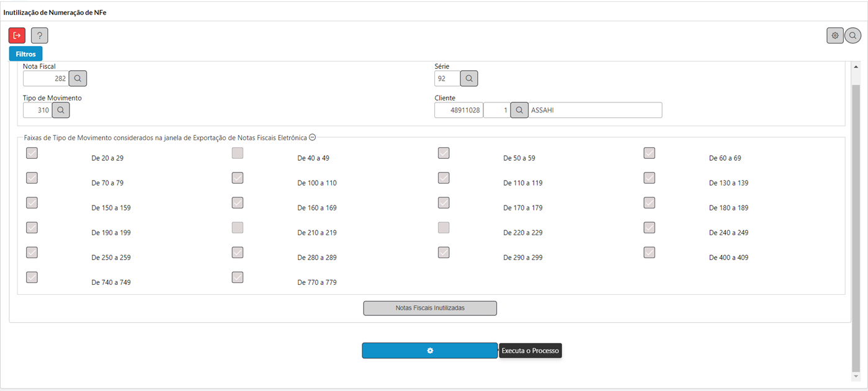The image size is (868, 391).
Task: Open Nota Fiscal lookup magnifier
Action: (78, 79)
